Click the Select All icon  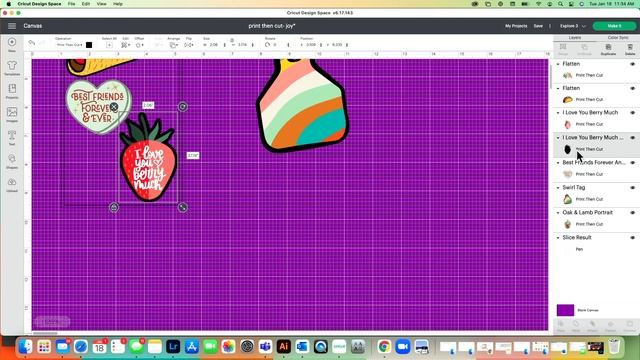109,44
